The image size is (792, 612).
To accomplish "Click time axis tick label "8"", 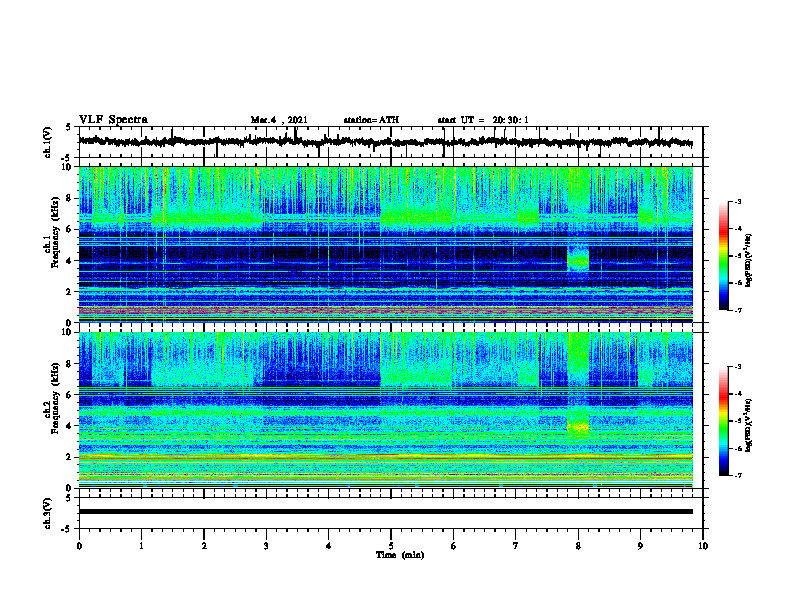I will point(578,546).
